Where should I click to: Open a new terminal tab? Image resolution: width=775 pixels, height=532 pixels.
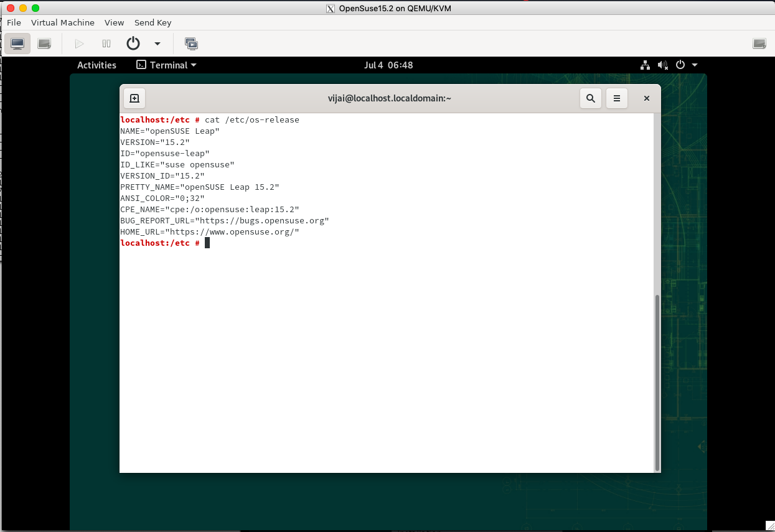pos(134,98)
